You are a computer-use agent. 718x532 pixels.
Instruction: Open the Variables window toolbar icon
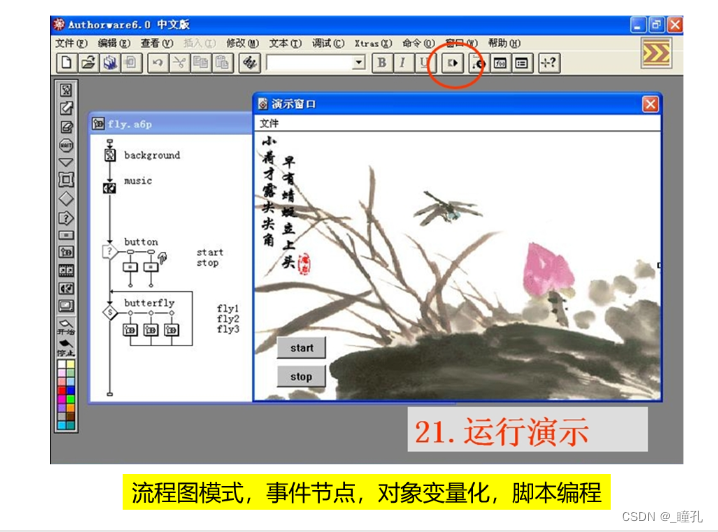522,63
